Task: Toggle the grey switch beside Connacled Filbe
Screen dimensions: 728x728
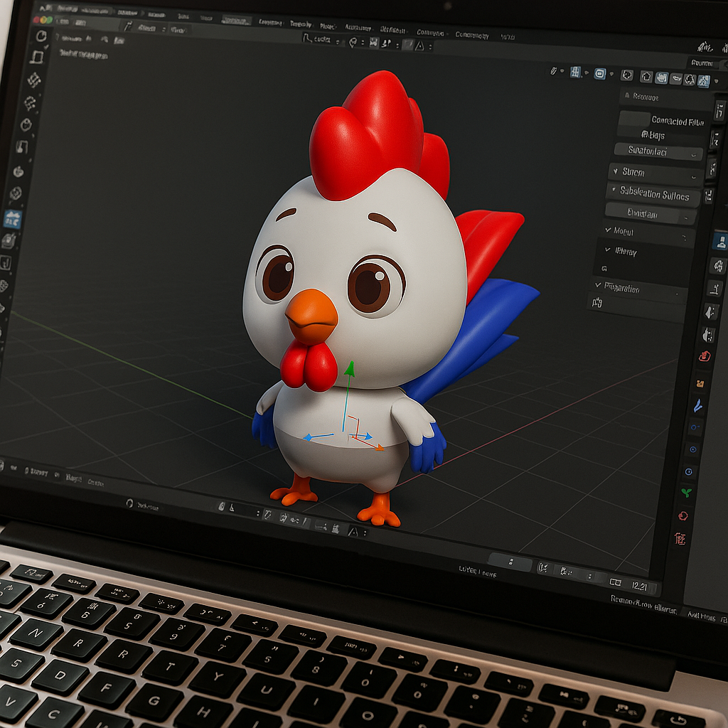Action: 634,119
